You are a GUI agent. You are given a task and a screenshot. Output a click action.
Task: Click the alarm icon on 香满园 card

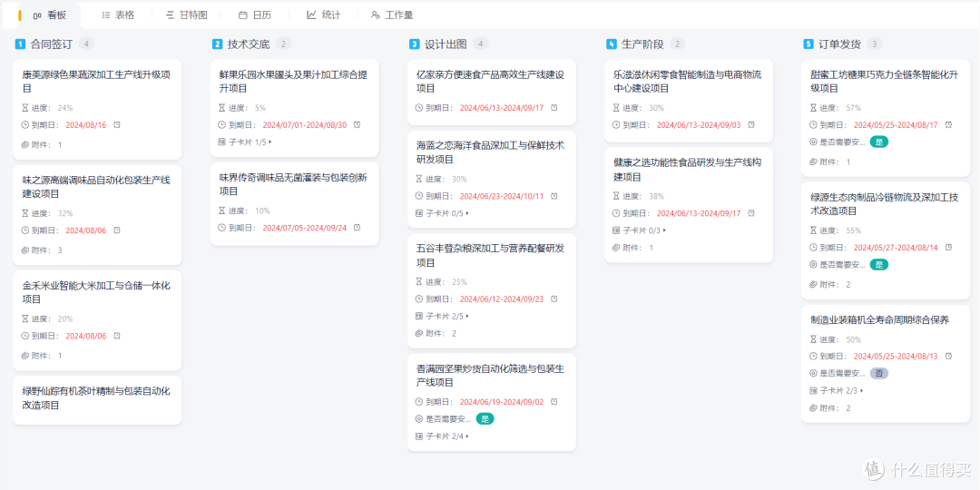[x=554, y=402]
